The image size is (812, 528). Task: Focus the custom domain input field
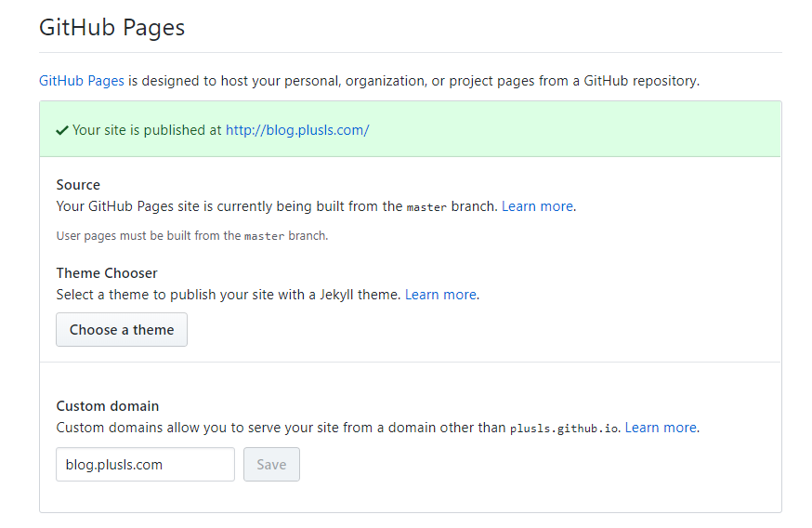146,464
